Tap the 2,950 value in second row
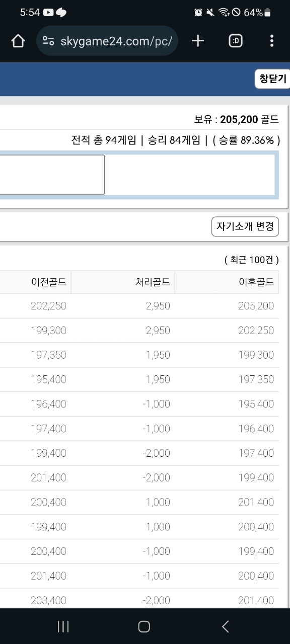This screenshot has height=644, width=290. pyautogui.click(x=158, y=331)
